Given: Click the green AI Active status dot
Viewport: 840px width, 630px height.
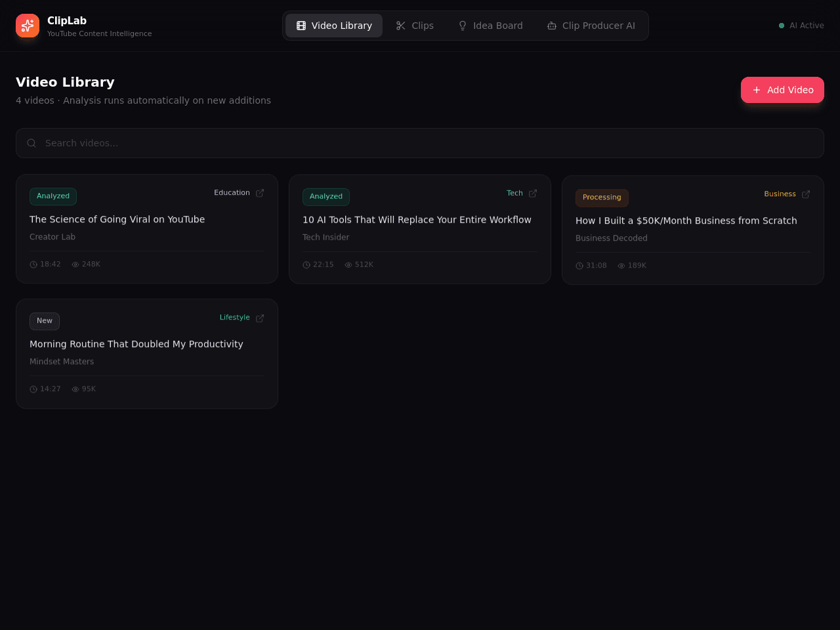Looking at the screenshot, I should 782,26.
